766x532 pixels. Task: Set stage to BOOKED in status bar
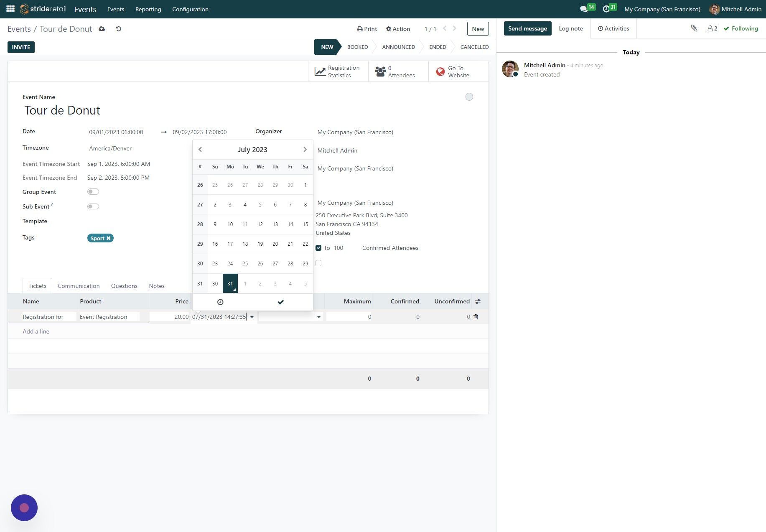coord(357,47)
